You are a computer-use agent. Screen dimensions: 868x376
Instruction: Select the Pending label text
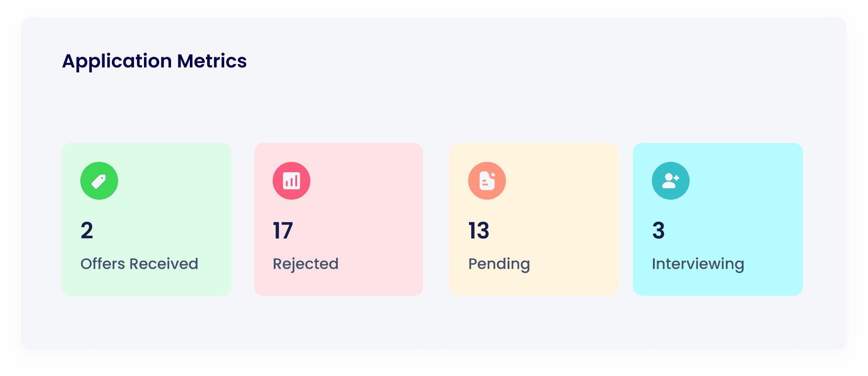[x=499, y=264]
